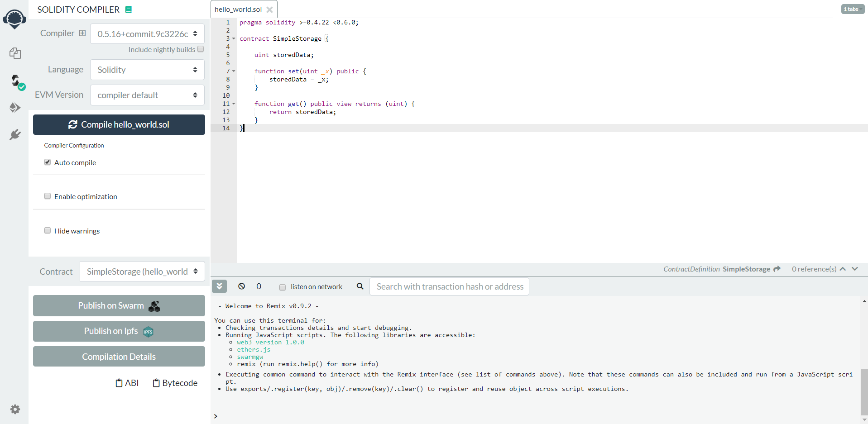Image resolution: width=868 pixels, height=424 pixels.
Task: Click terminal scrollbar down arrow
Action: click(864, 419)
